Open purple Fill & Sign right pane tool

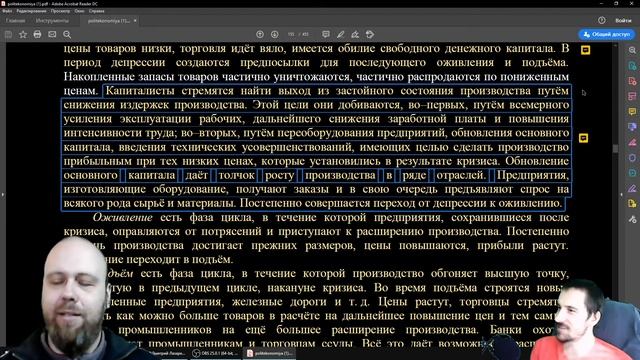pyautogui.click(x=632, y=188)
